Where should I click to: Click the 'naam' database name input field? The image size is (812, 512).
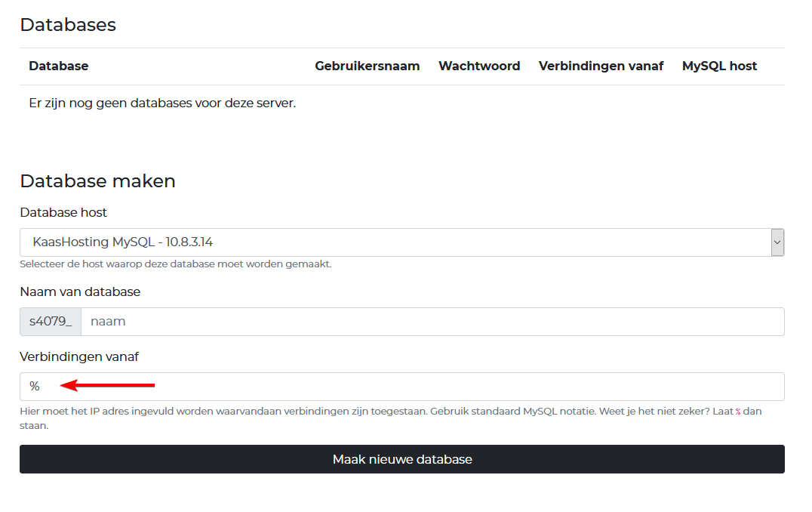coord(432,322)
